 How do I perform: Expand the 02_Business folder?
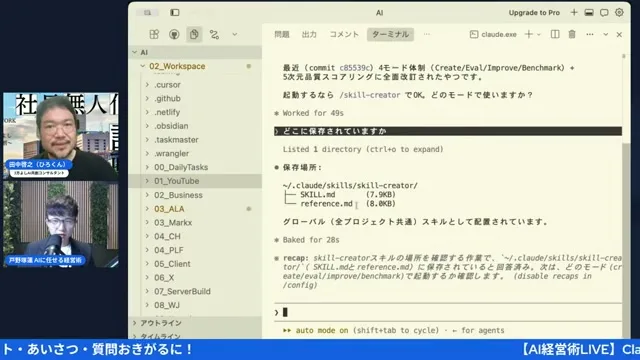coord(195,195)
